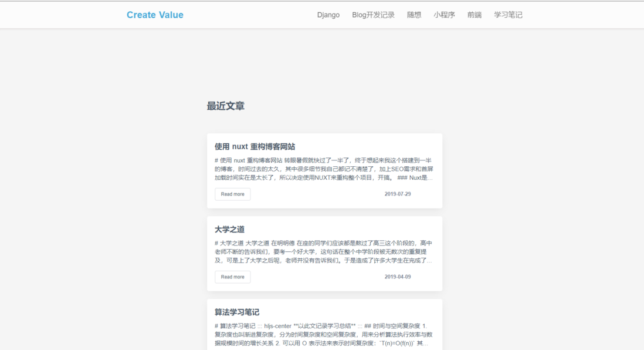The image size is (644, 350).
Task: Click Read more under 大学之道 article
Action: [x=232, y=277]
